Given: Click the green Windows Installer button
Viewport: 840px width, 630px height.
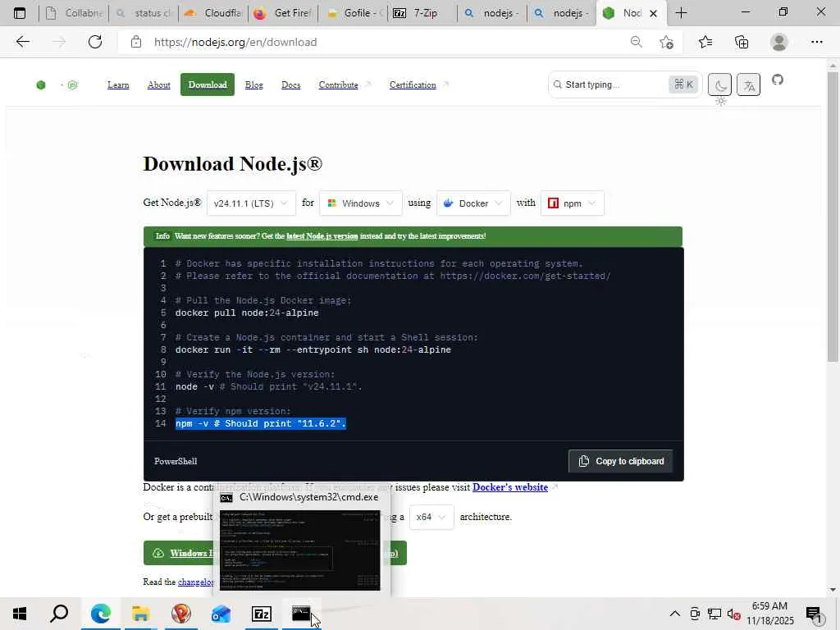Looking at the screenshot, I should click(178, 553).
